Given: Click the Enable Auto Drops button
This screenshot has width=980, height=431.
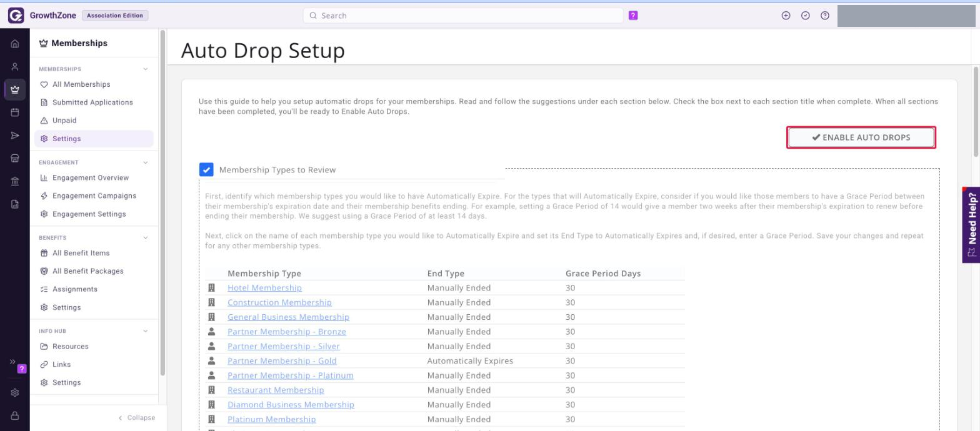Looking at the screenshot, I should (x=861, y=137).
